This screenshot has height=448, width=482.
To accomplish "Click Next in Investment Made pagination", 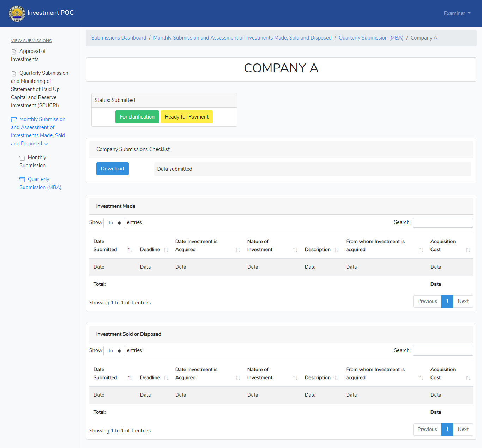I will (x=463, y=301).
